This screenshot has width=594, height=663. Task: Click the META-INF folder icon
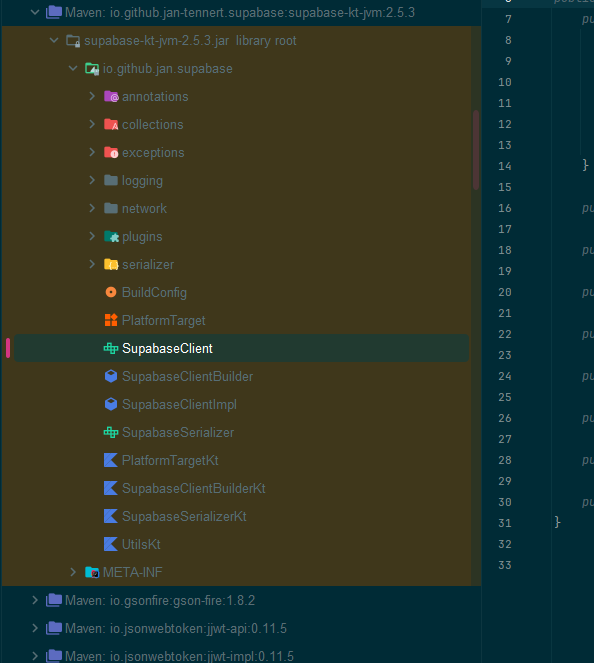[92, 572]
